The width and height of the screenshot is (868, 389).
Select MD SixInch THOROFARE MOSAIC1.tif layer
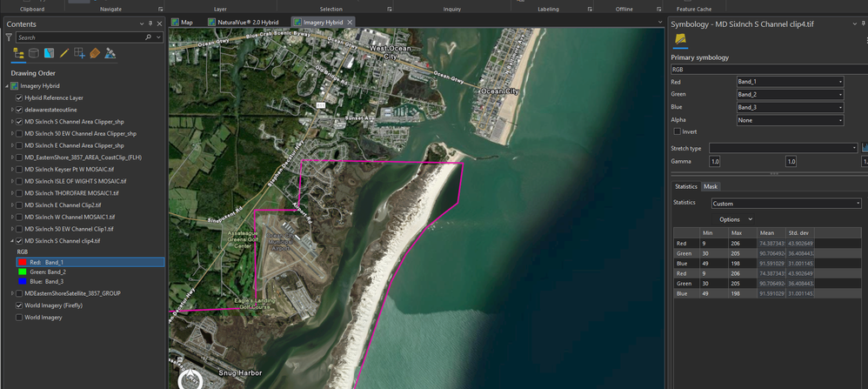(72, 193)
